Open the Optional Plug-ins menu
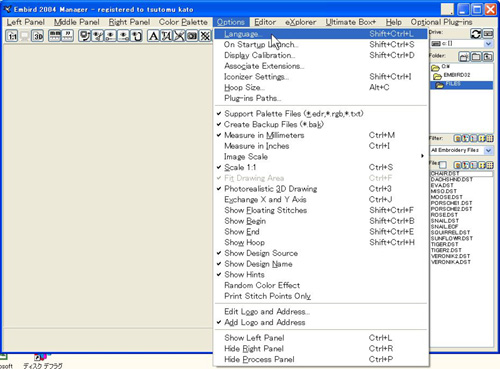Image resolution: width=500 pixels, height=369 pixels. click(441, 22)
